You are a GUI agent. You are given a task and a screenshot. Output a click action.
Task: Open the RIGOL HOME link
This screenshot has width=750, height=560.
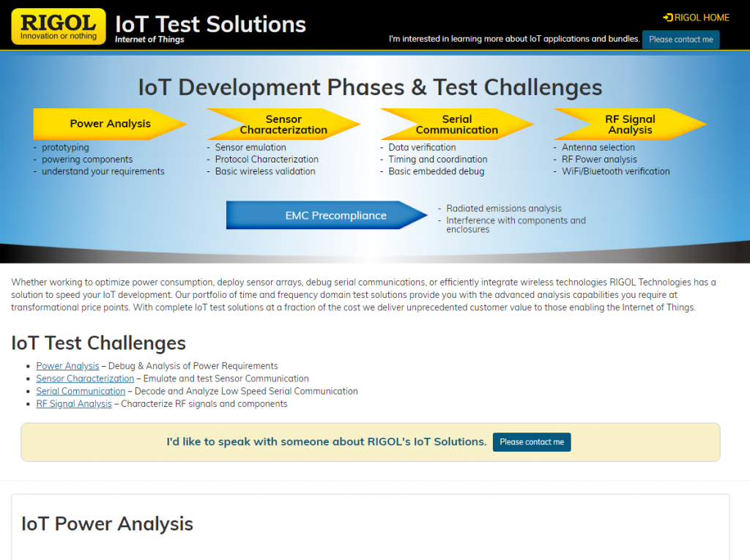pyautogui.click(x=697, y=18)
